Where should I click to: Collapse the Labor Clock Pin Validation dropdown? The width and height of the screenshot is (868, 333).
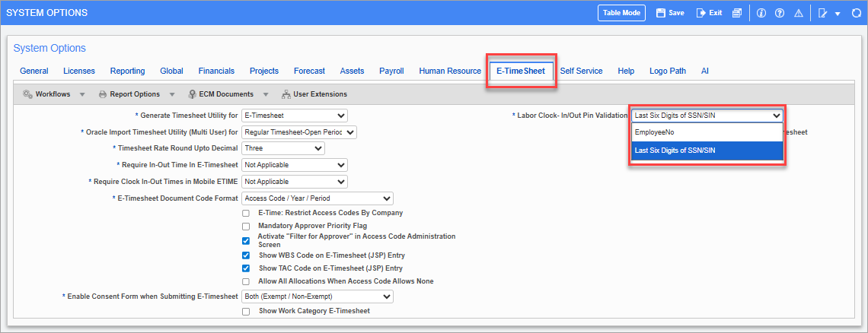707,116
